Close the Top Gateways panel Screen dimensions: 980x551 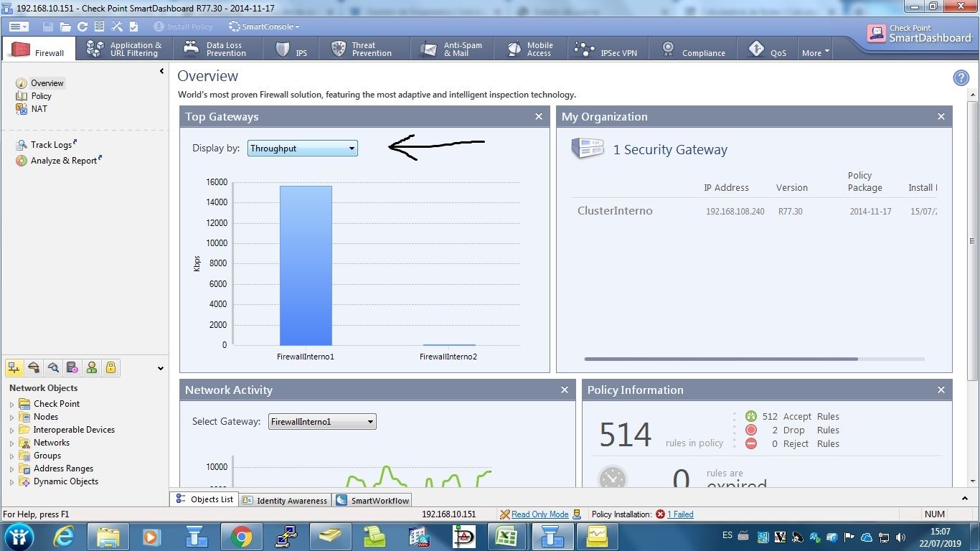click(x=539, y=116)
